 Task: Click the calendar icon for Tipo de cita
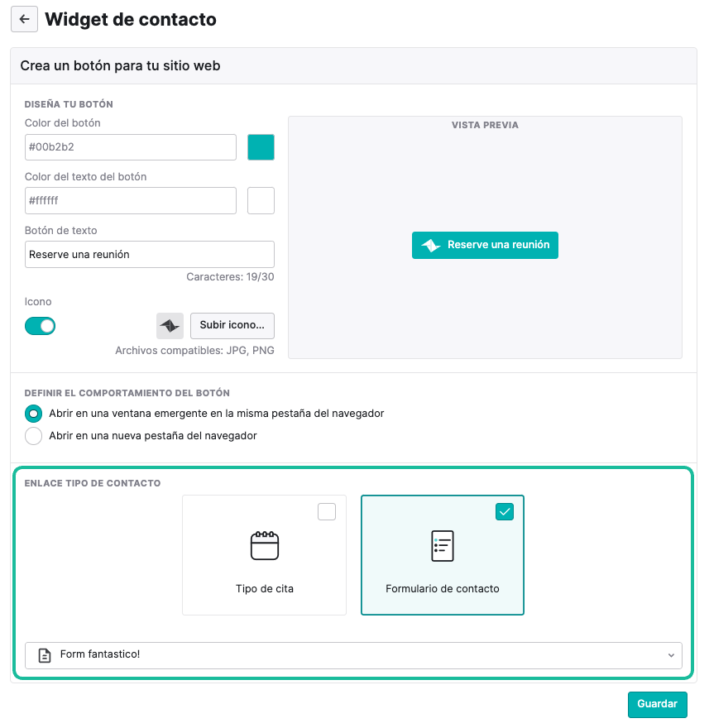265,545
